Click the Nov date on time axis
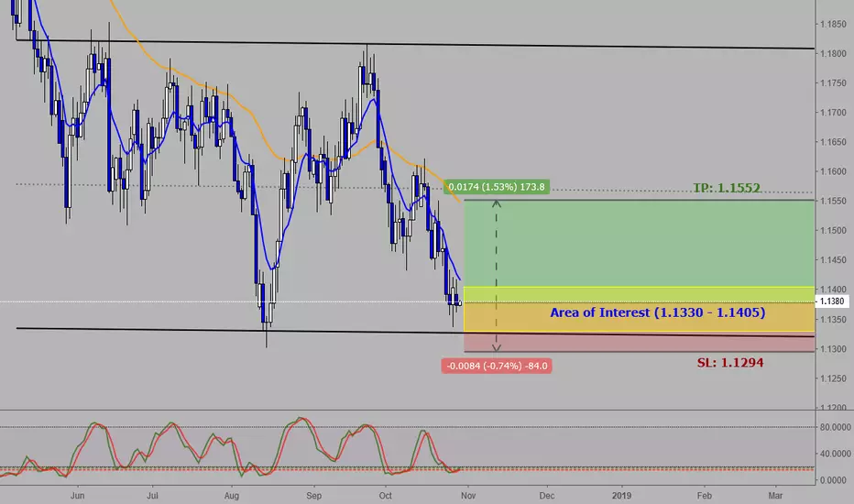This screenshot has height=504, width=854. tap(468, 496)
